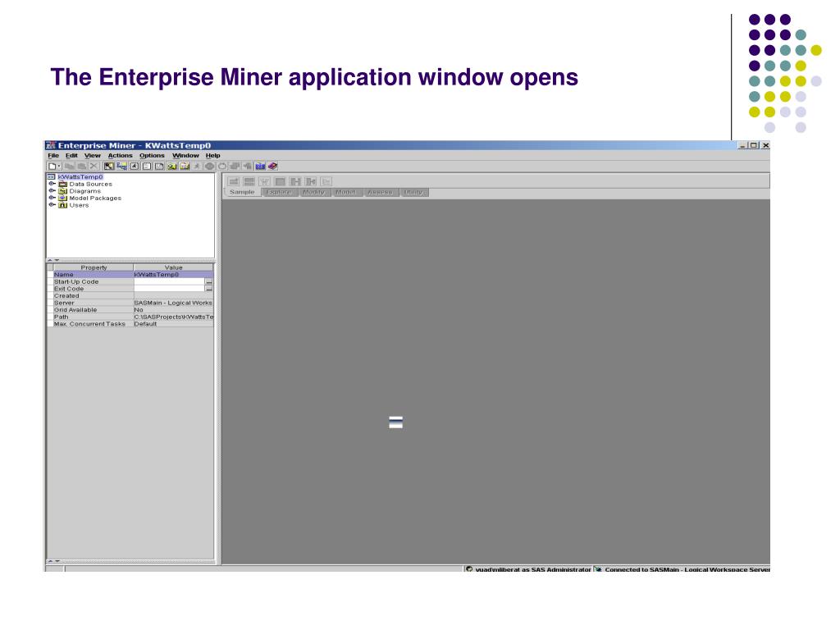Image resolution: width=840 pixels, height=630 pixels.
Task: Select Data Sources in the project tree
Action: 90,184
